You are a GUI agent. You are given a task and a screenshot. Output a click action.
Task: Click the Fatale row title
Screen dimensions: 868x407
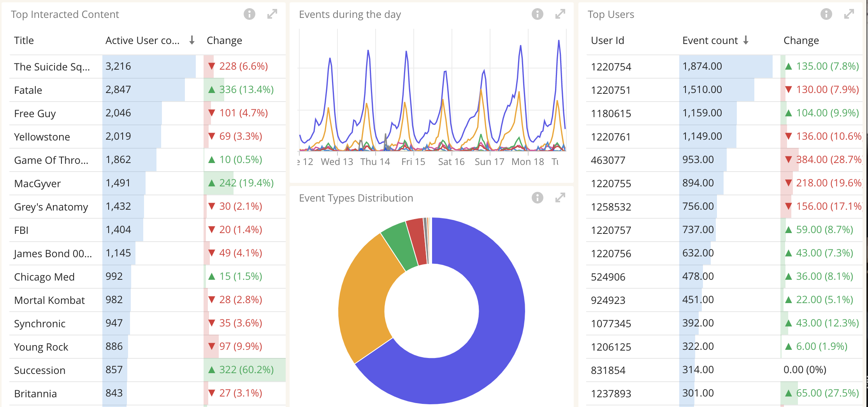click(x=28, y=90)
